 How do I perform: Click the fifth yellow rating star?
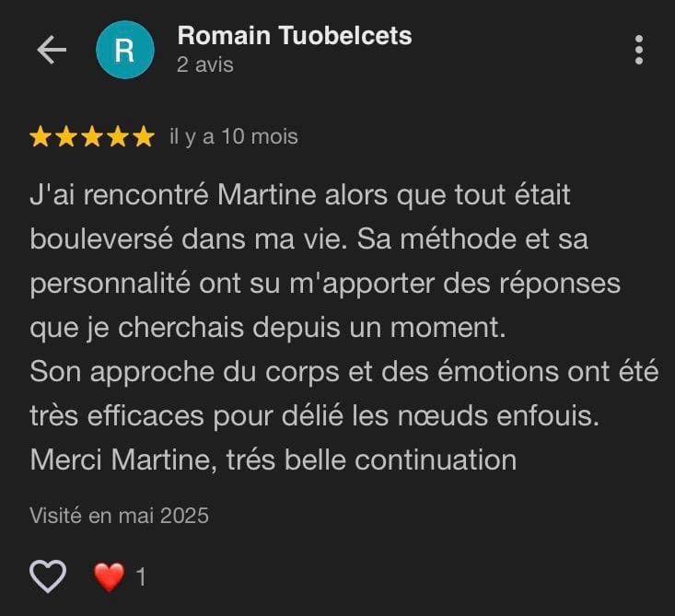[144, 137]
